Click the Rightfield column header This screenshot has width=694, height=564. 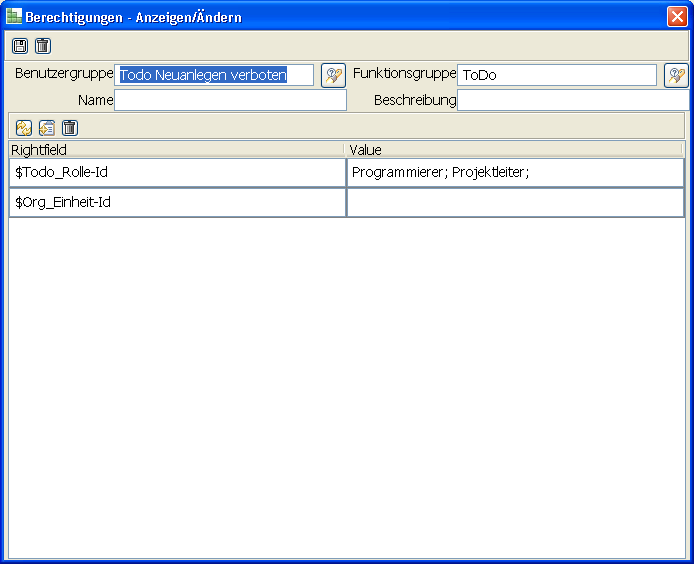[176, 150]
